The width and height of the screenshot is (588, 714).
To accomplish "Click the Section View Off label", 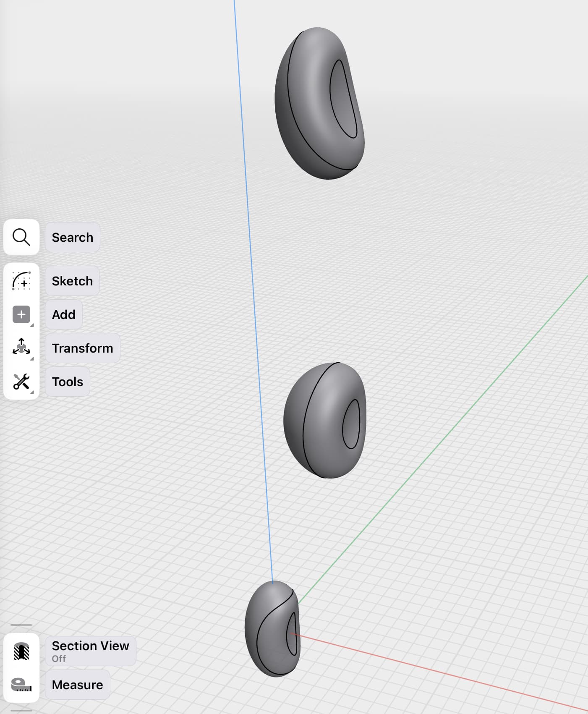I will point(91,651).
